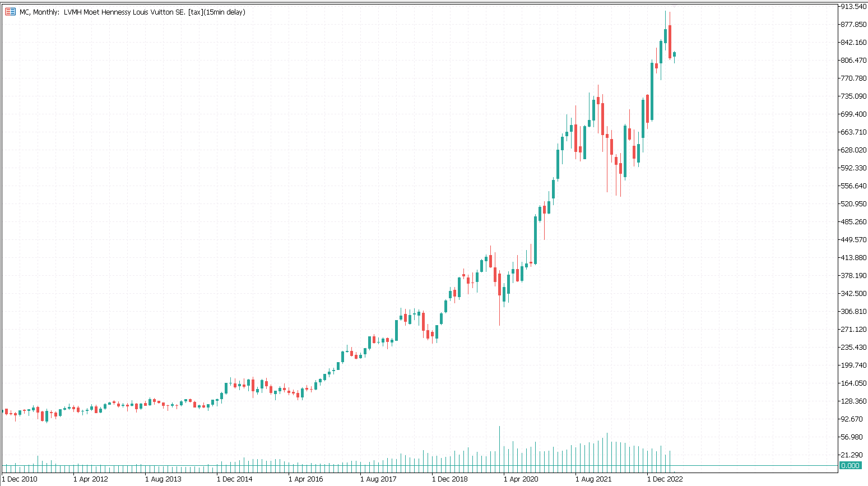Pick the '1 Aug 2017' time axis label
The height and width of the screenshot is (486, 868).
tap(378, 479)
